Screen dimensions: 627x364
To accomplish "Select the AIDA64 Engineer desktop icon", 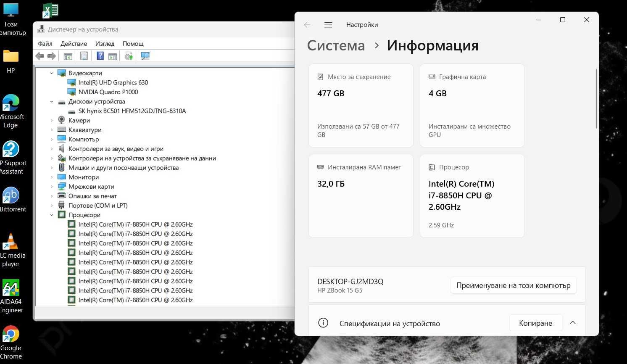I will pos(11,296).
